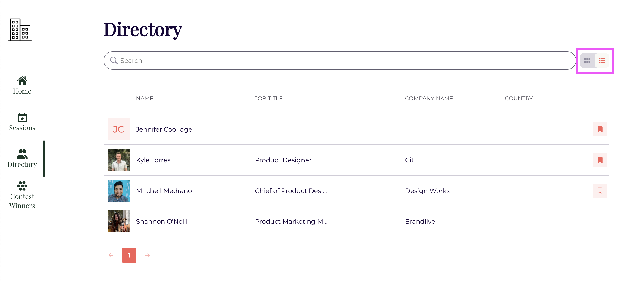Open Jennifer Coolidge's name

(x=164, y=129)
